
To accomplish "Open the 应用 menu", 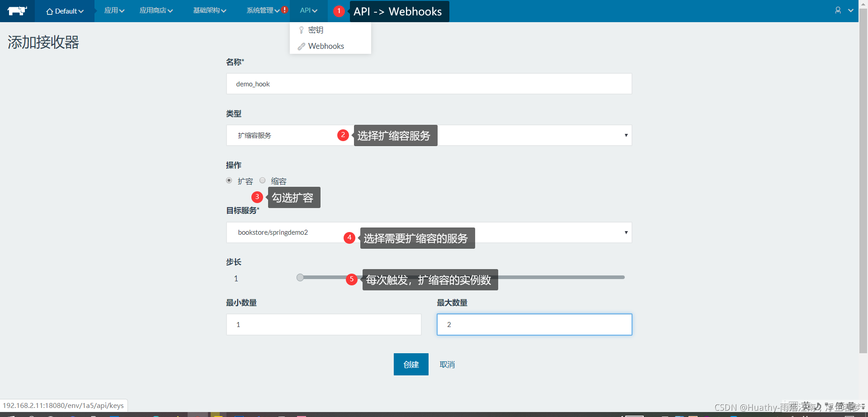I will (x=114, y=10).
